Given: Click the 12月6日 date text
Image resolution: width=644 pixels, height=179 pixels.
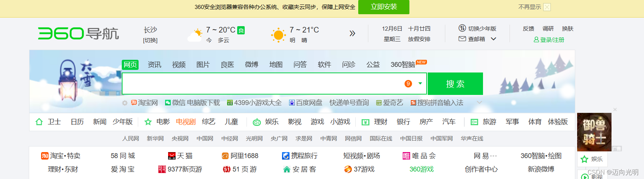Looking at the screenshot, I should (x=392, y=29).
